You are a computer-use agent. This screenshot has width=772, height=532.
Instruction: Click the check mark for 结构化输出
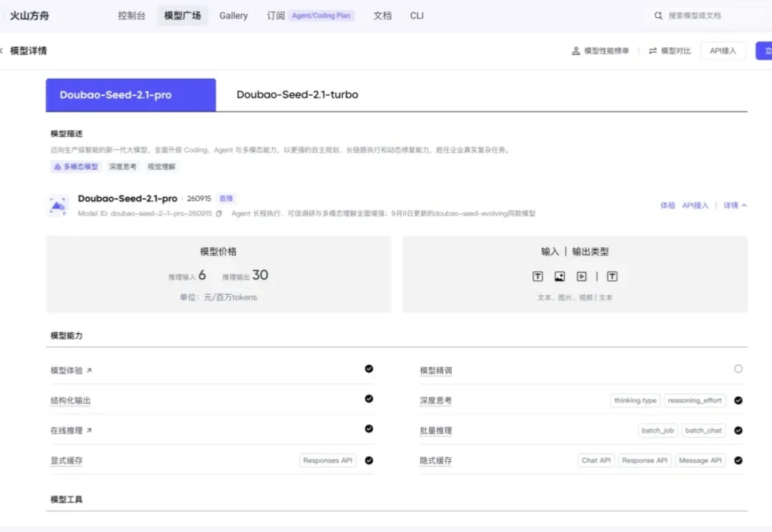[369, 398]
